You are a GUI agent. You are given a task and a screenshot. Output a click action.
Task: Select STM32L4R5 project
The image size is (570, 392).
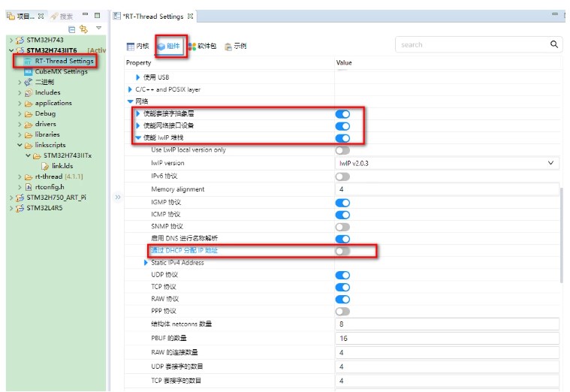pyautogui.click(x=39, y=208)
